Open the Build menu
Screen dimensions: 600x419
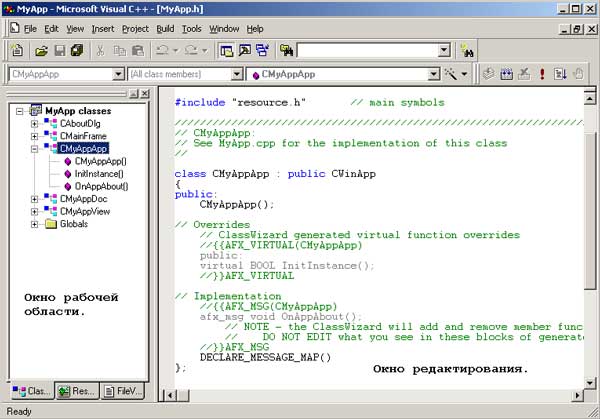pos(165,29)
